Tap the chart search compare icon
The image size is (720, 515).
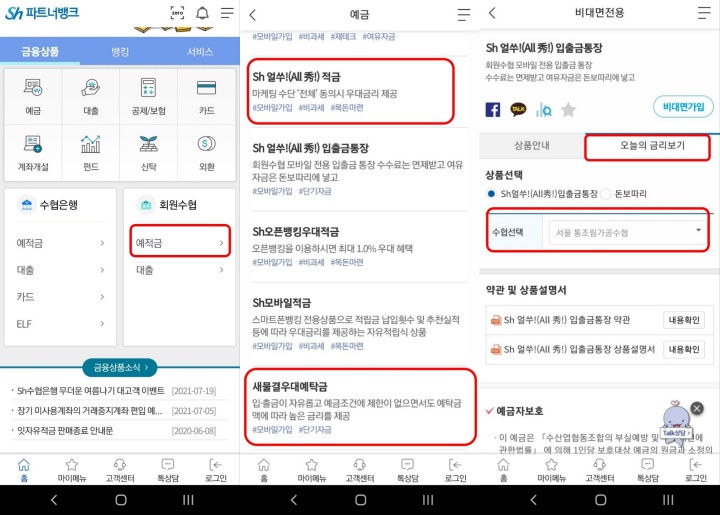pos(544,110)
